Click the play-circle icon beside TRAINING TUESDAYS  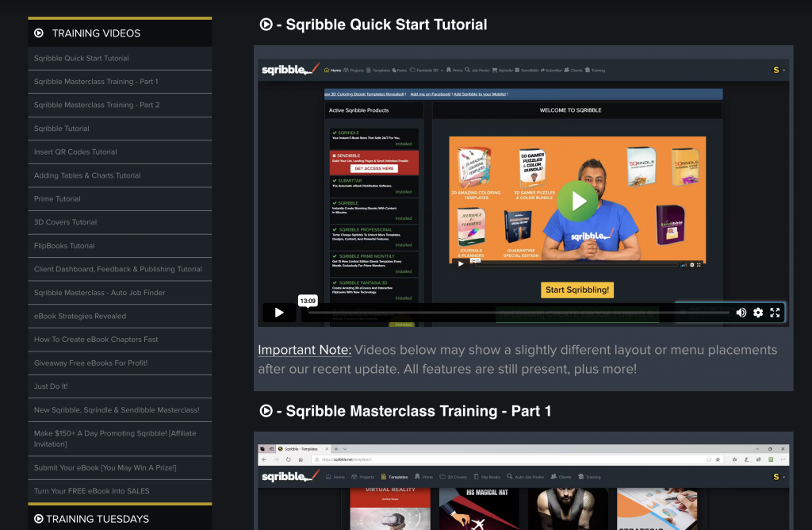(x=39, y=519)
